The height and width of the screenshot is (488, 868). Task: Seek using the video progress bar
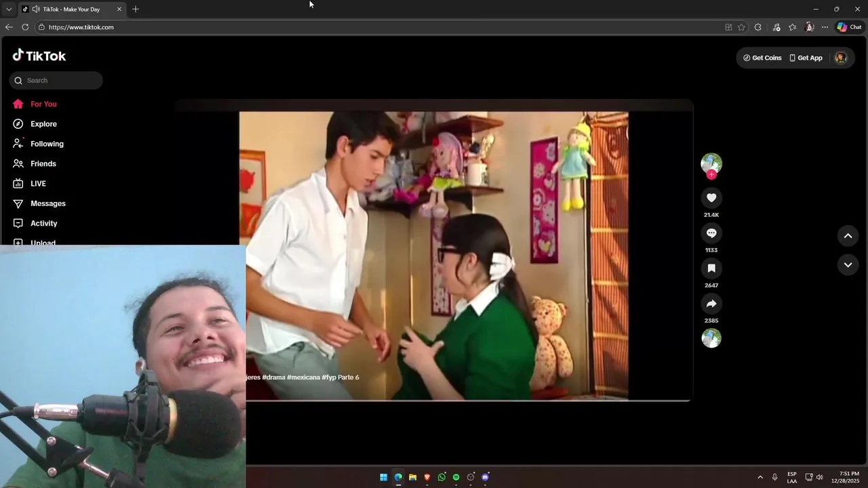click(x=468, y=401)
